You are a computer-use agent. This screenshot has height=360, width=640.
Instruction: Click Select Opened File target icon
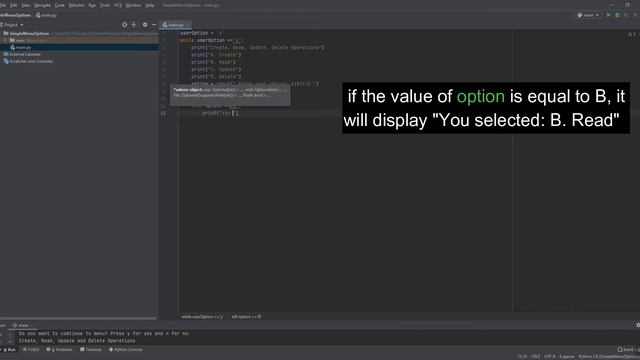[124, 25]
